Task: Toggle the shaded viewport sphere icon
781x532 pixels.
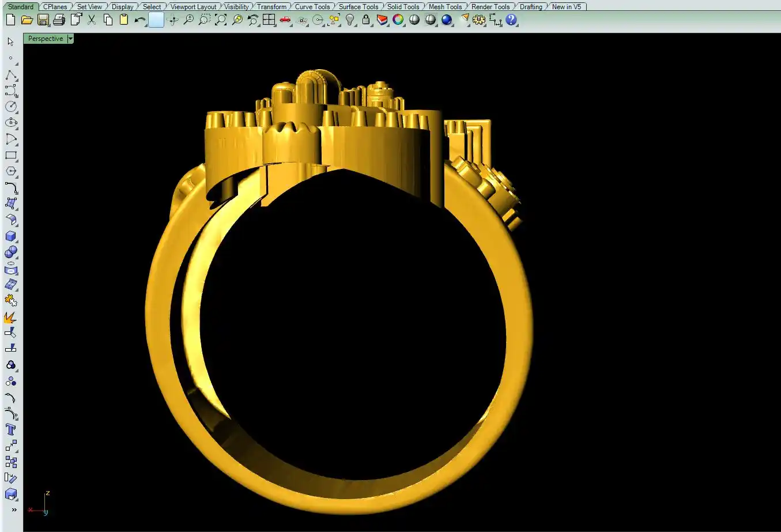Action: click(414, 20)
